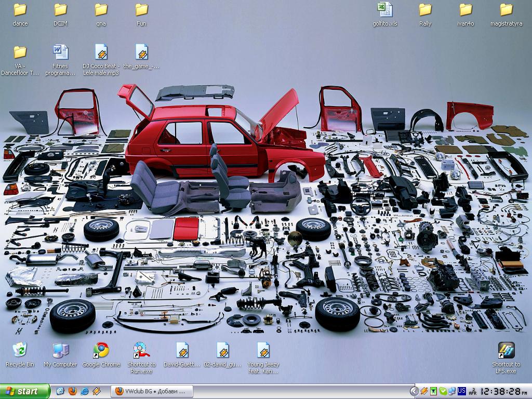Click the network connection tray icon
Image resolution: width=532 pixels, height=399 pixels.
click(x=451, y=391)
